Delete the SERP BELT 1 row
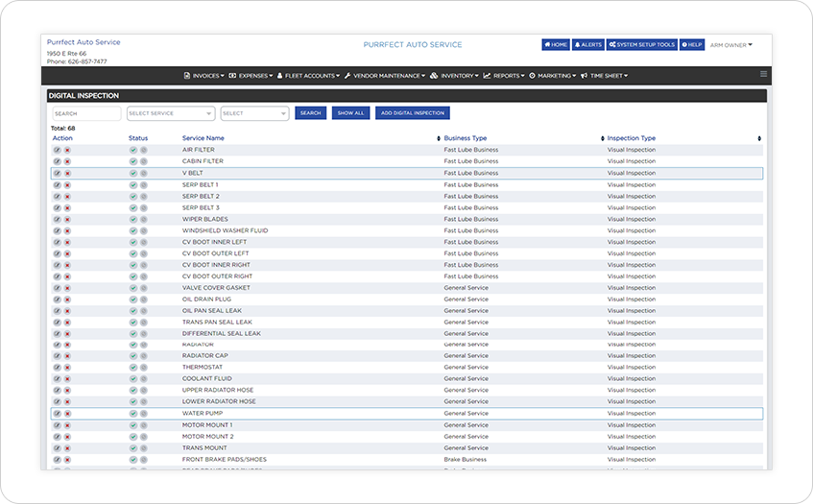Viewport: 813px width, 504px height. point(67,185)
